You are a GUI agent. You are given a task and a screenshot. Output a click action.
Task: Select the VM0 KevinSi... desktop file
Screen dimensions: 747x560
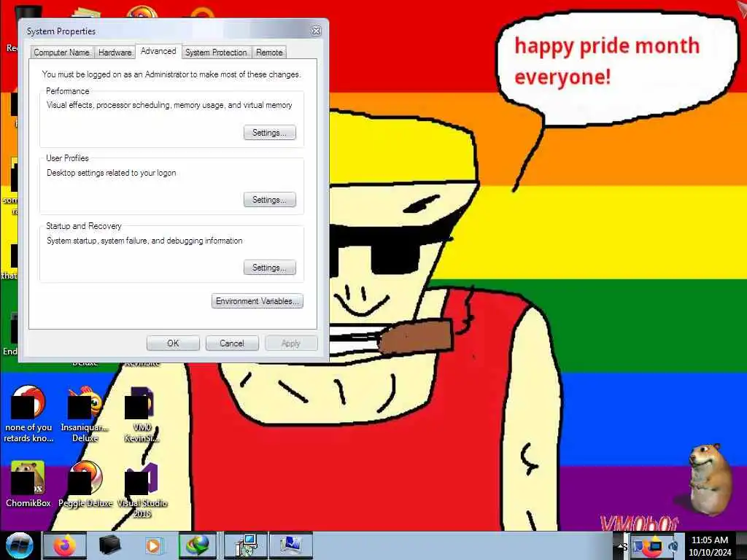142,414
